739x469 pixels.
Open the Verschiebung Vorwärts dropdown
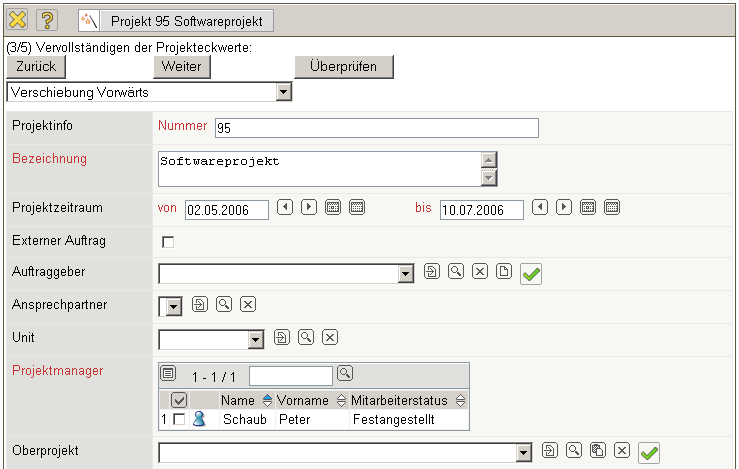pyautogui.click(x=283, y=92)
